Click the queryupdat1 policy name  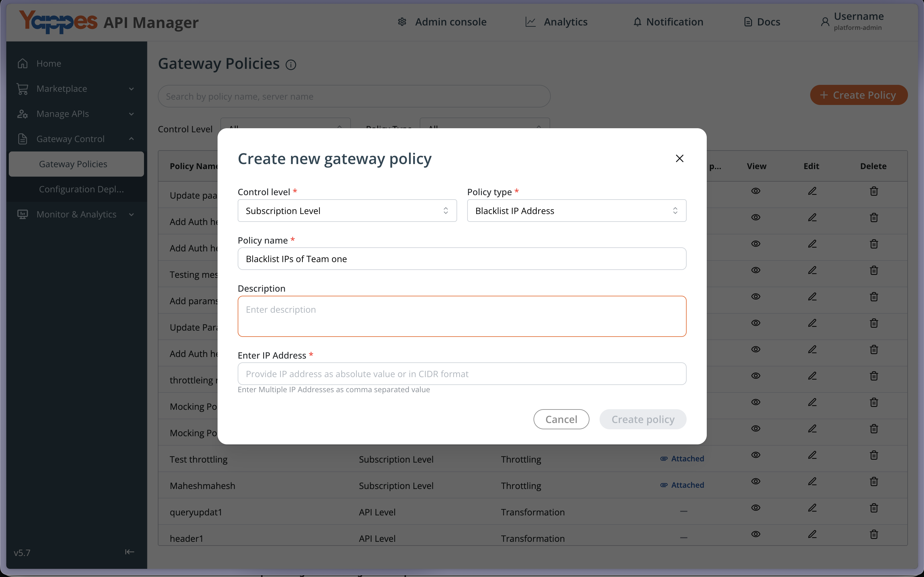196,512
